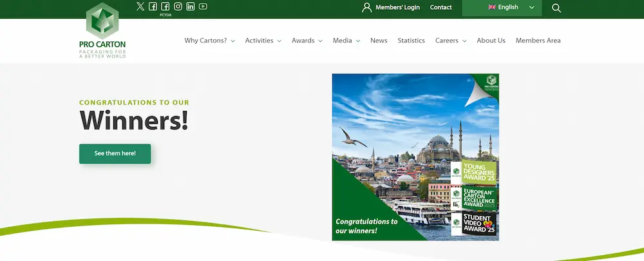The height and width of the screenshot is (261, 644).
Task: Expand the Activities menu
Action: 263,41
